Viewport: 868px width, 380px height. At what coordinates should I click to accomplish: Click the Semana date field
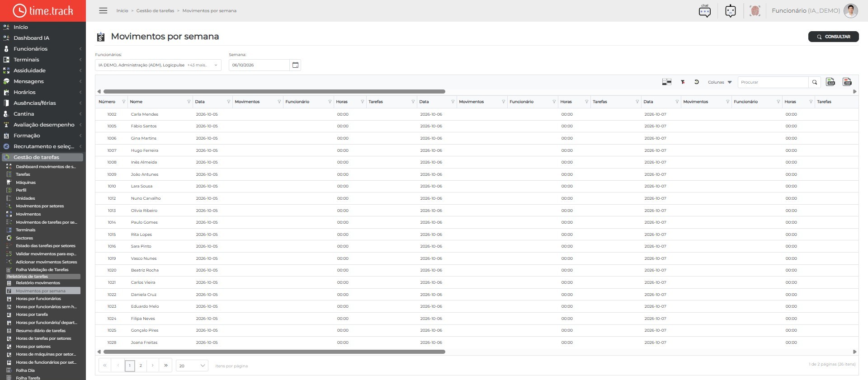(x=259, y=65)
